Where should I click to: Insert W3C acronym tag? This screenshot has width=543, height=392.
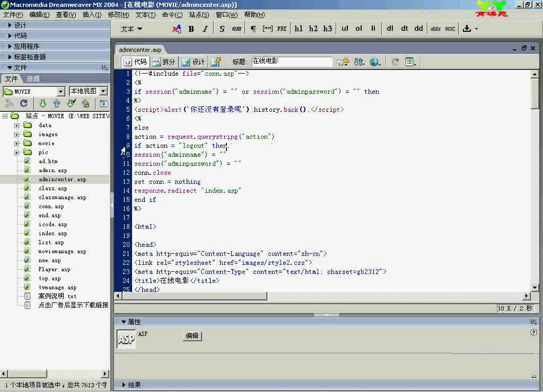tap(450, 29)
